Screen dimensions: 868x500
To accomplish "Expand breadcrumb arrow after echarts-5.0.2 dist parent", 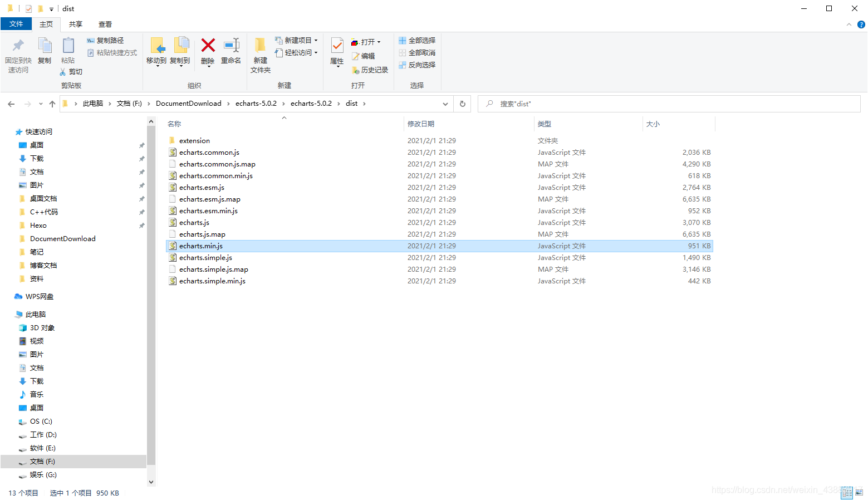I will pos(339,104).
